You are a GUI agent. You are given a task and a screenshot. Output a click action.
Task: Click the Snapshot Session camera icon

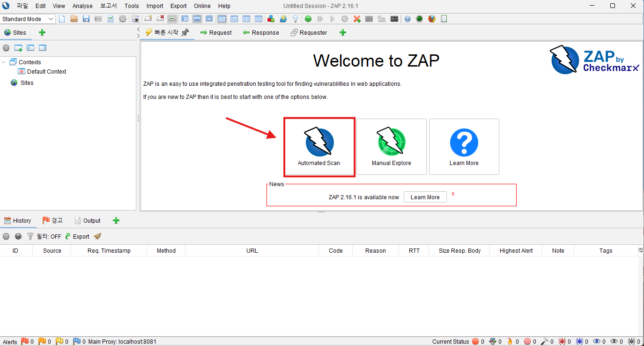tap(98, 19)
